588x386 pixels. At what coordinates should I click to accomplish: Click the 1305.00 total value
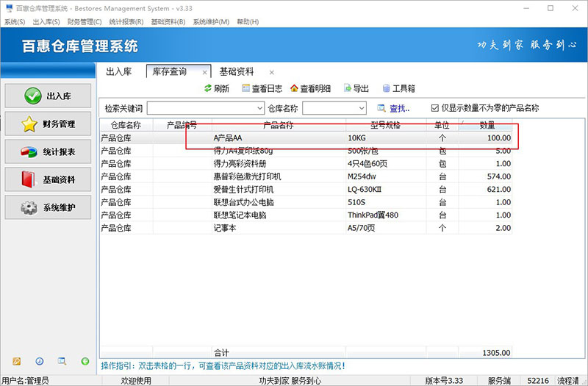coord(496,353)
